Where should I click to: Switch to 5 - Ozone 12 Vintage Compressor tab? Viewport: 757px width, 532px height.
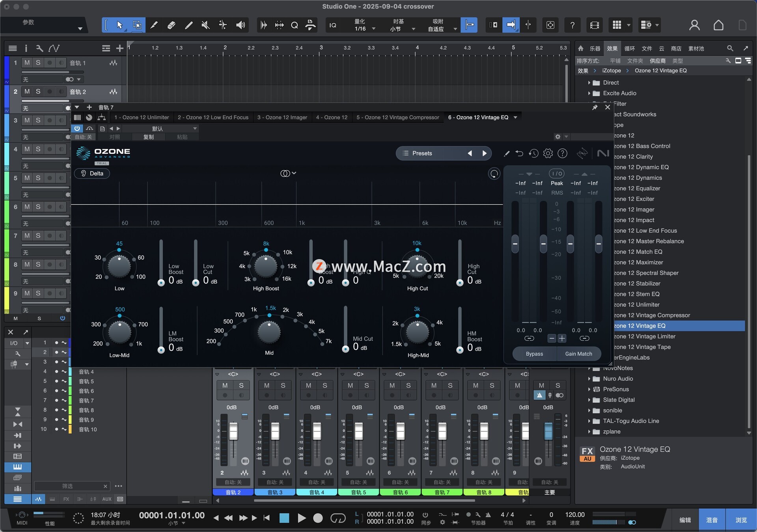click(398, 118)
